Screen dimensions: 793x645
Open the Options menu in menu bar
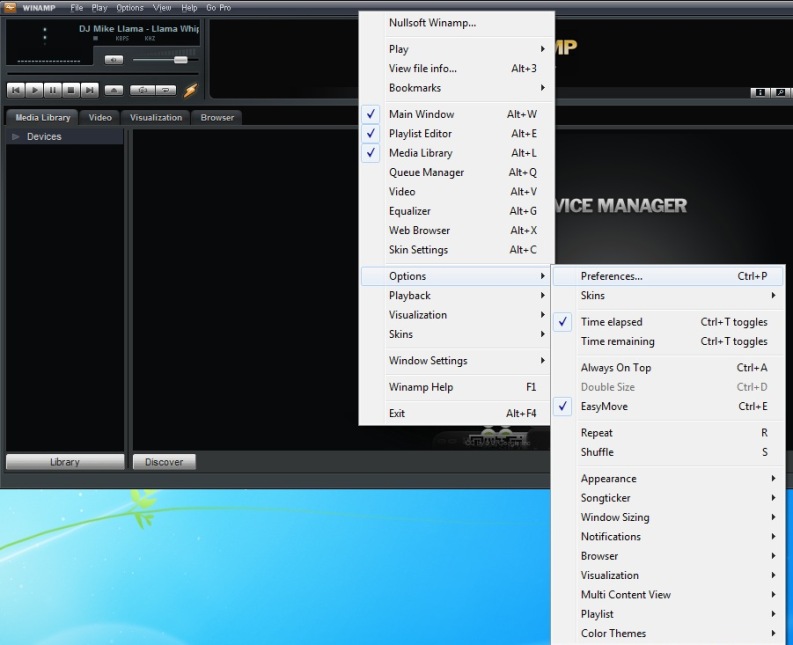click(130, 8)
